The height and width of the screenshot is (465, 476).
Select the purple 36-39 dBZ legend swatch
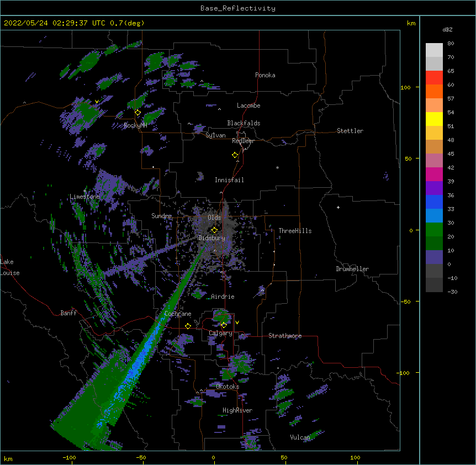(434, 188)
